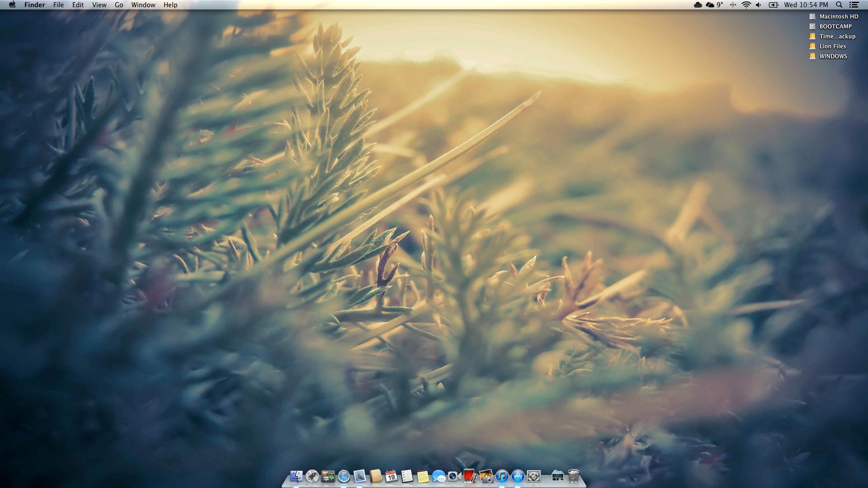The width and height of the screenshot is (868, 488).
Task: Open the Go menu
Action: pos(119,5)
